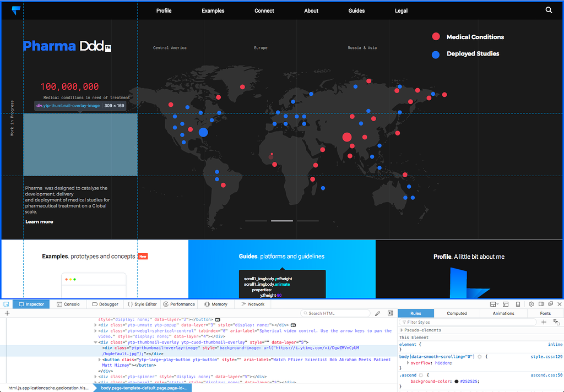Image resolution: width=564 pixels, height=392 pixels.
Task: Switch to the Console tab
Action: 68,304
